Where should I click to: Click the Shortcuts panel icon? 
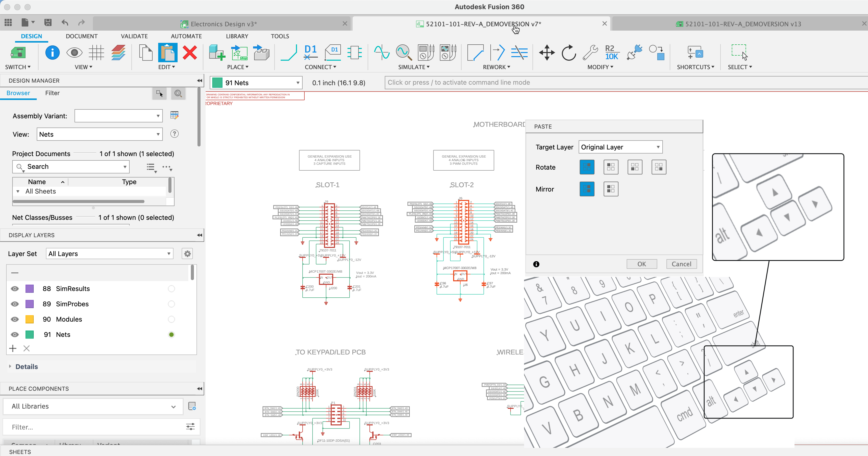pyautogui.click(x=695, y=53)
